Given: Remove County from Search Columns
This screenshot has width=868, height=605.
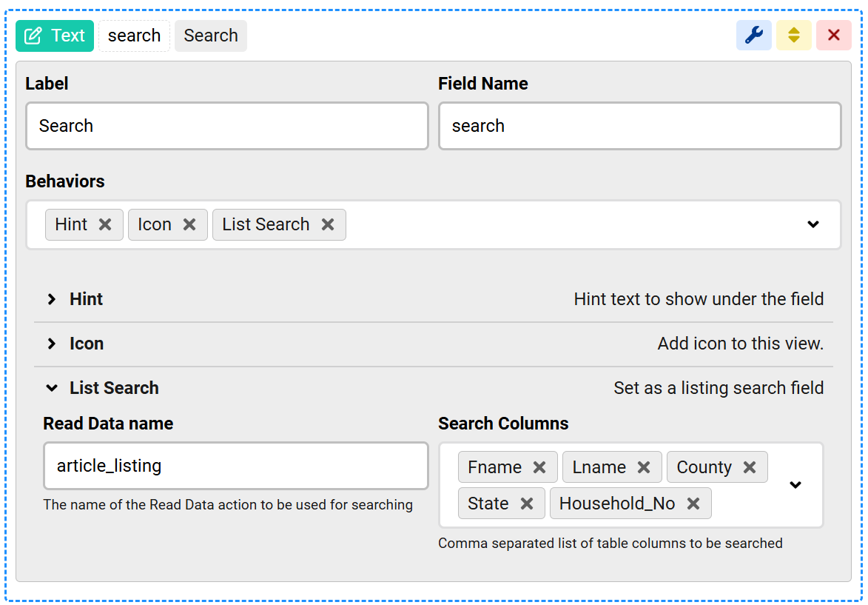Looking at the screenshot, I should [750, 467].
